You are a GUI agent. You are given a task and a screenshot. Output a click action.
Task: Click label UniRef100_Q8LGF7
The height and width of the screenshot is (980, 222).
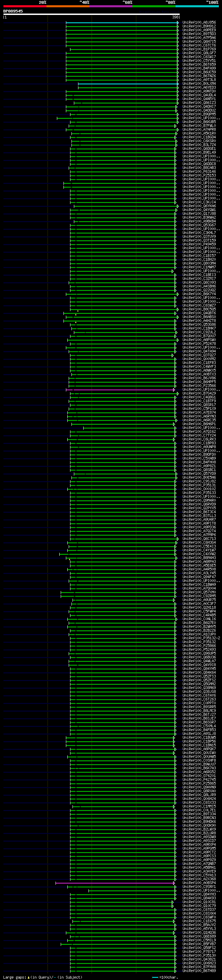199,53
